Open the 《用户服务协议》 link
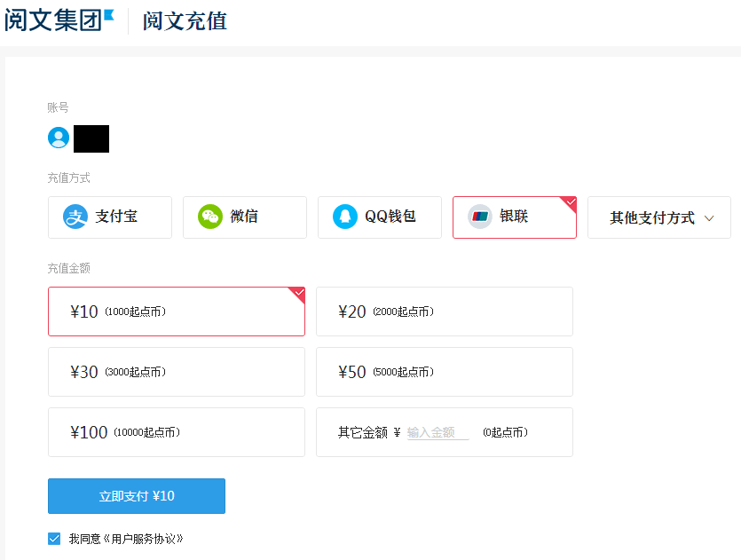Screen dimensions: 741x560 (x=143, y=539)
